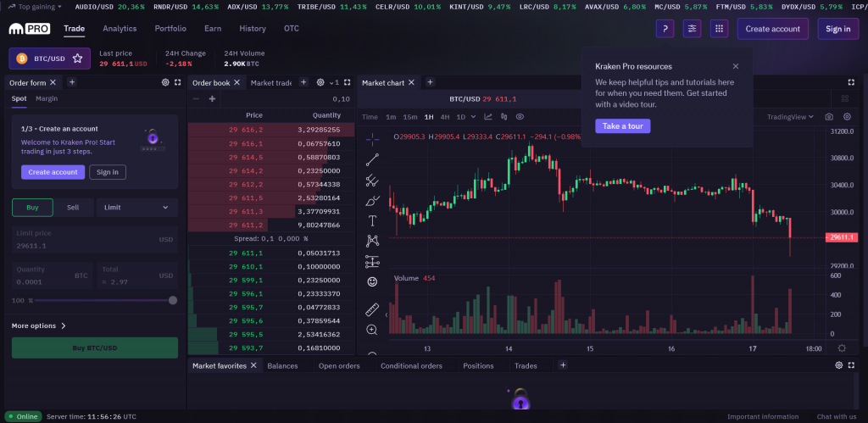Viewport: 868px width, 423px height.
Task: Switch chart interval to 1H
Action: (x=429, y=117)
